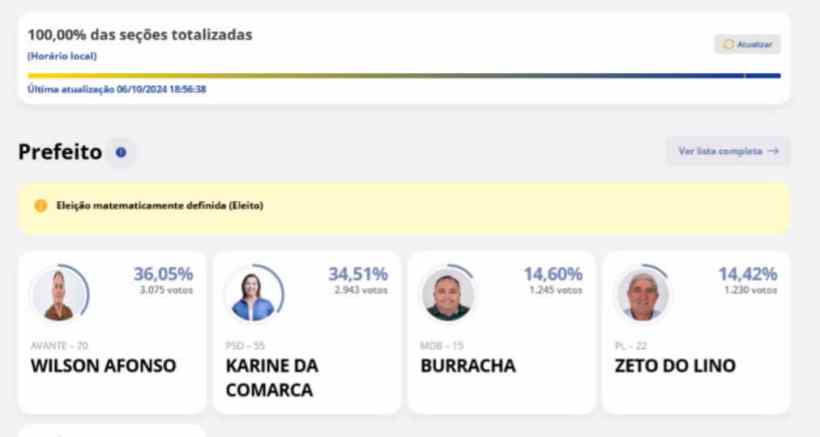
Task: Click the Horário local label
Action: (x=62, y=56)
